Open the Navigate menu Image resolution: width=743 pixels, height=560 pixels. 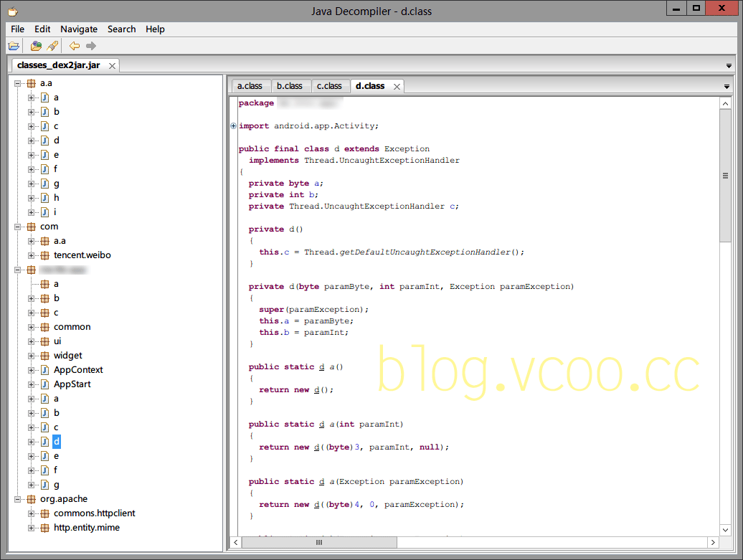[79, 29]
